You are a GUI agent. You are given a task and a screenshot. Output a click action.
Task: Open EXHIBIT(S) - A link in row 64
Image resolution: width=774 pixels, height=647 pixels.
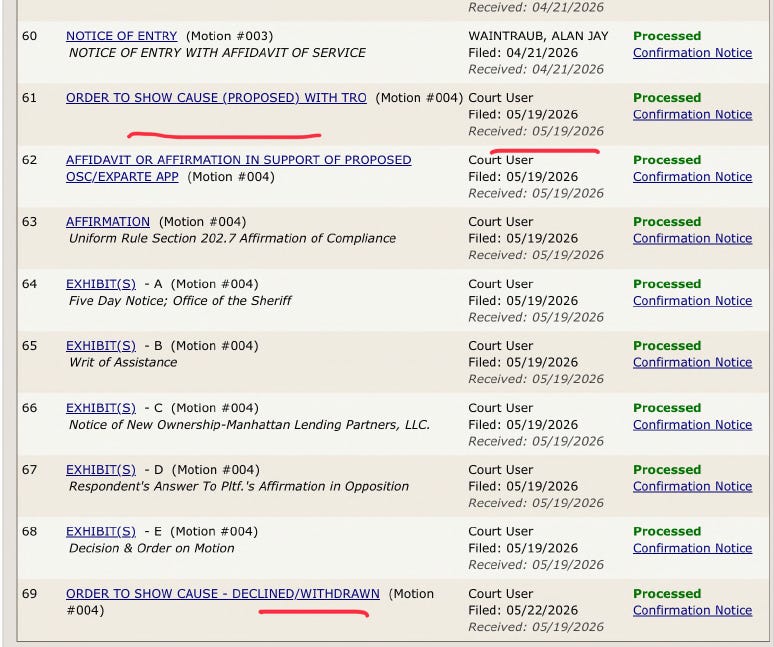click(101, 284)
